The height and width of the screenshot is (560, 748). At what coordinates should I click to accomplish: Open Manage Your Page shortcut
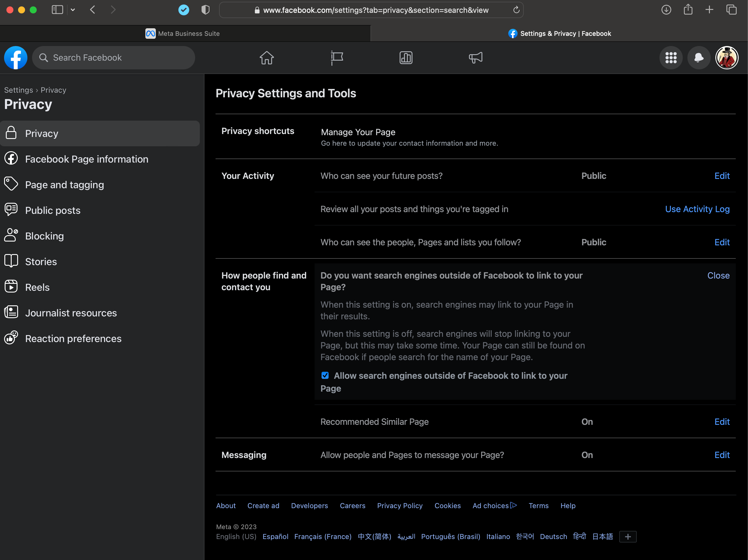[358, 132]
